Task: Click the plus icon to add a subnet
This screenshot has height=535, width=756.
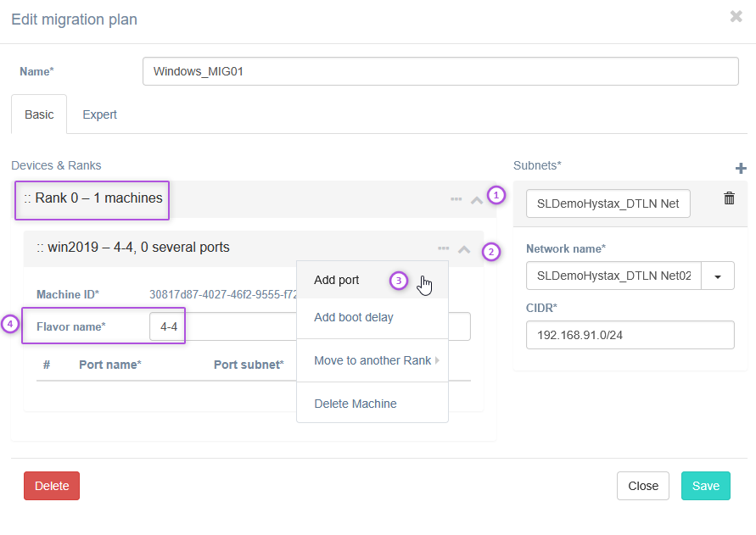Action: pos(741,169)
